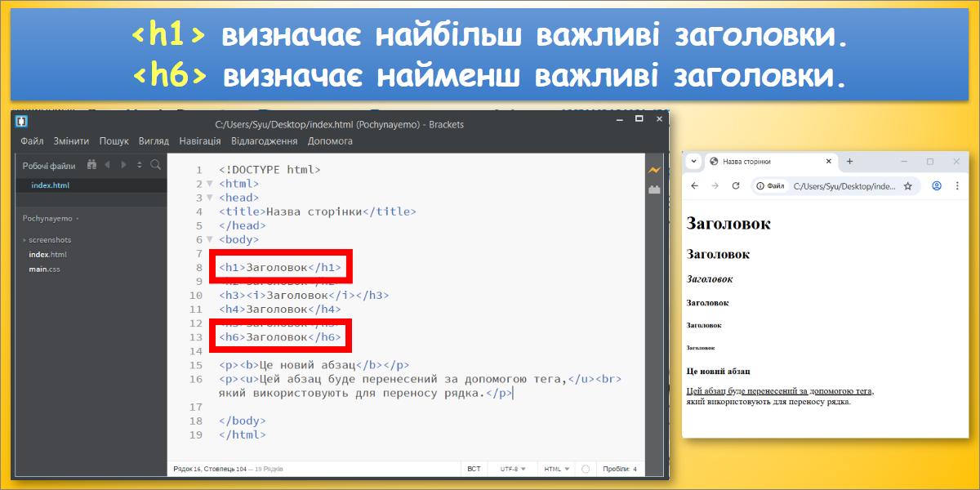This screenshot has width=980, height=490.
Task: Click the Chrome back arrow
Action: (x=694, y=186)
